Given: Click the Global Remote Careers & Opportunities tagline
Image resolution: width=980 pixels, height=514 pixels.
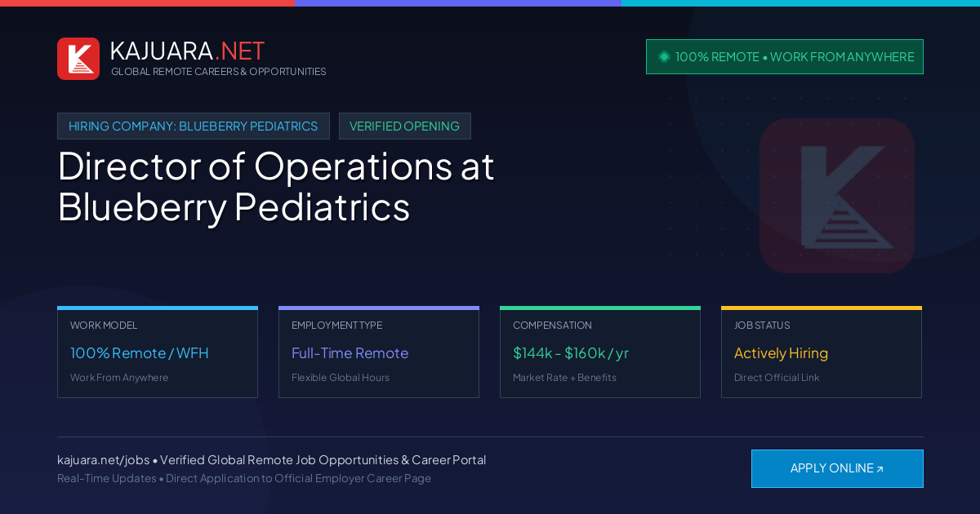Looking at the screenshot, I should (218, 72).
